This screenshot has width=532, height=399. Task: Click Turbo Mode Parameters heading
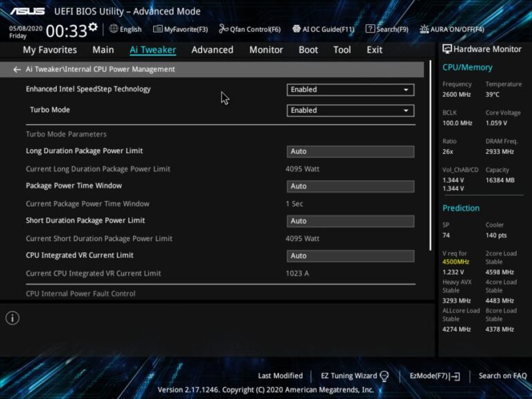point(66,134)
